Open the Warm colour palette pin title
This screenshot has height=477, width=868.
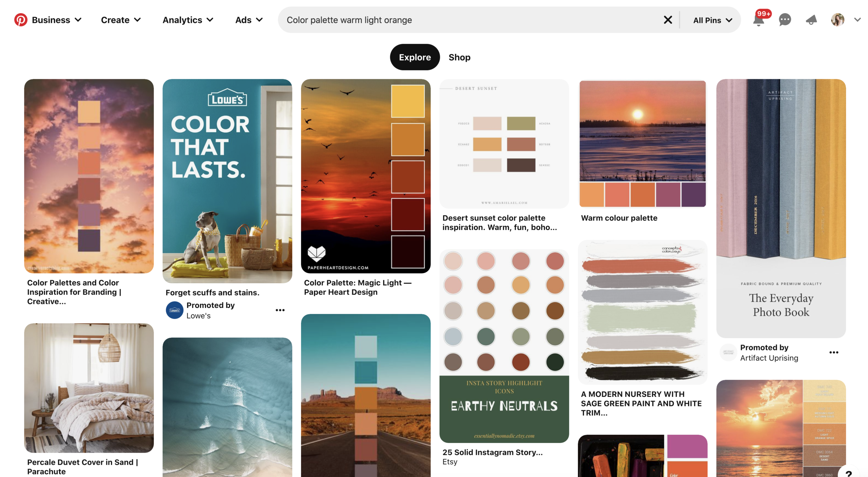click(x=619, y=218)
